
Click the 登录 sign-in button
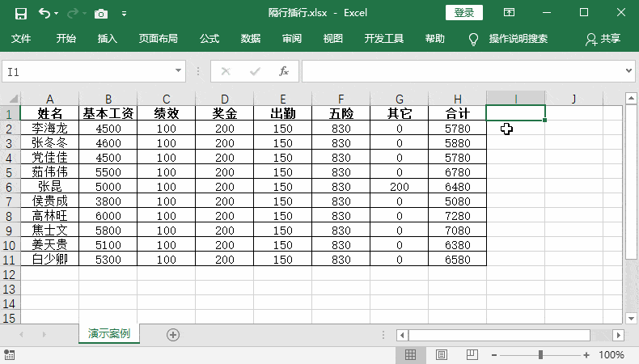[x=464, y=13]
